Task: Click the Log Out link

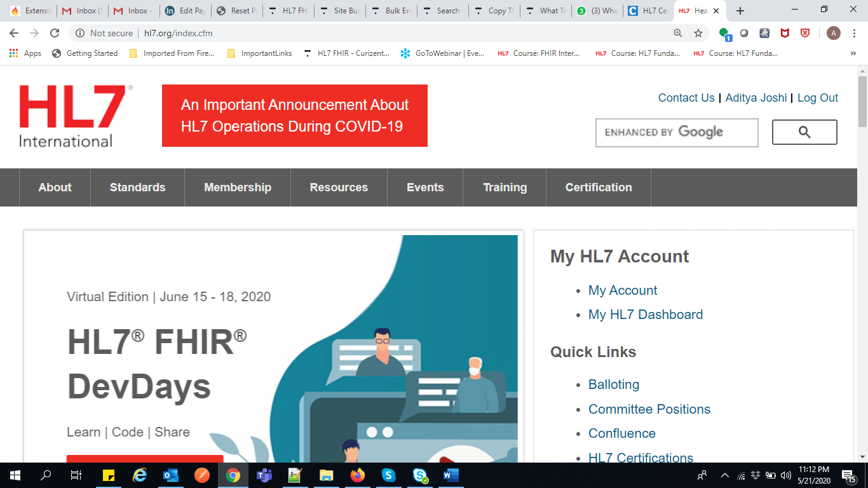Action: (818, 98)
